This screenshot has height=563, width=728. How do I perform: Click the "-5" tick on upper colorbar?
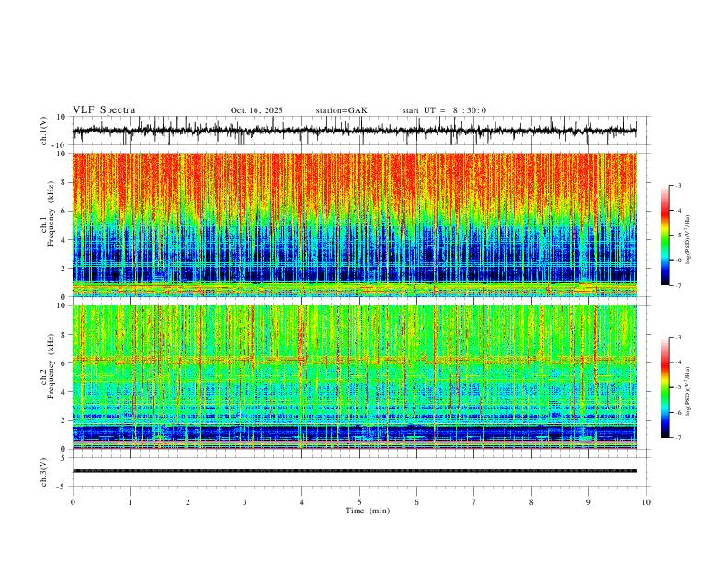677,236
